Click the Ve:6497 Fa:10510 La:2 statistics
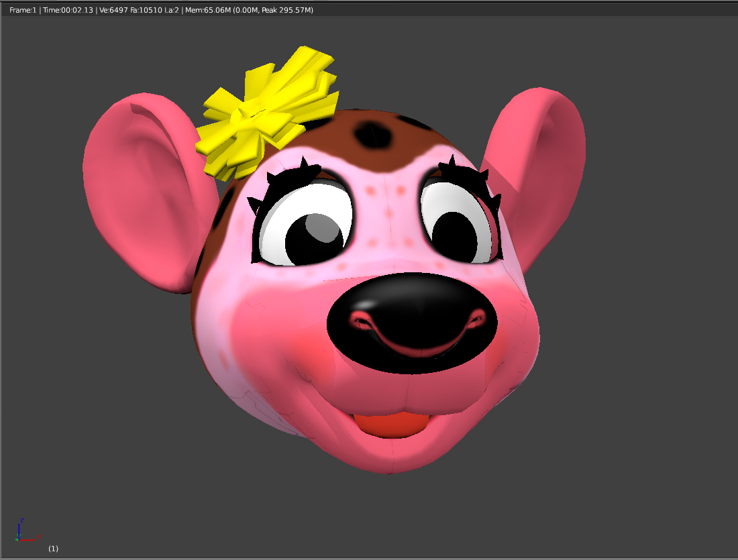Image resolution: width=738 pixels, height=560 pixels. [139, 10]
